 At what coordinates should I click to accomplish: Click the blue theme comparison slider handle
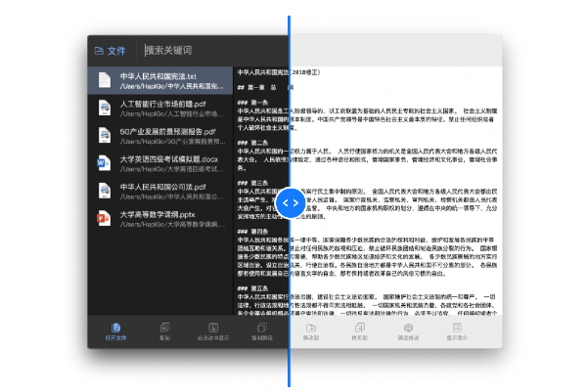point(291,202)
